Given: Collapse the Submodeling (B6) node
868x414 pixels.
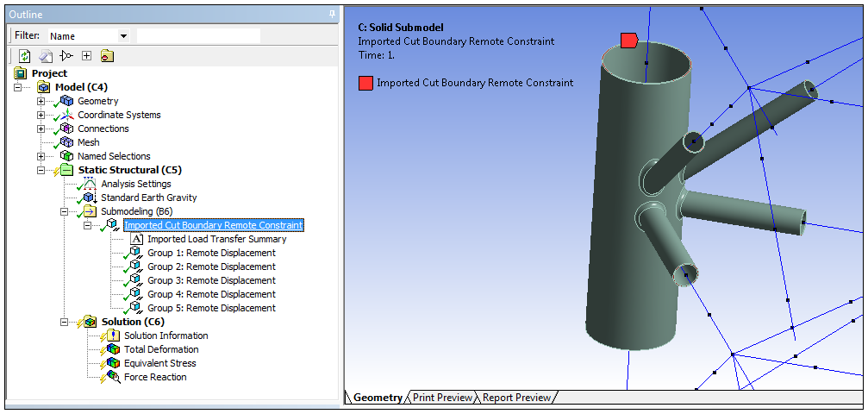Looking at the screenshot, I should coord(64,211).
